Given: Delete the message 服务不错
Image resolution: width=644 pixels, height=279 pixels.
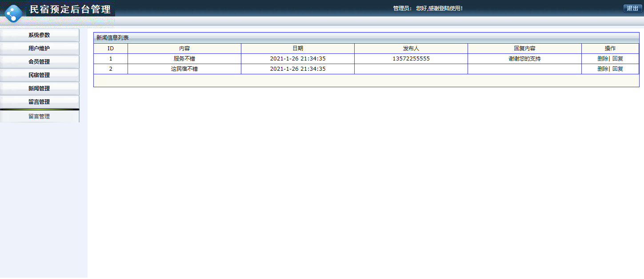Looking at the screenshot, I should tap(603, 59).
